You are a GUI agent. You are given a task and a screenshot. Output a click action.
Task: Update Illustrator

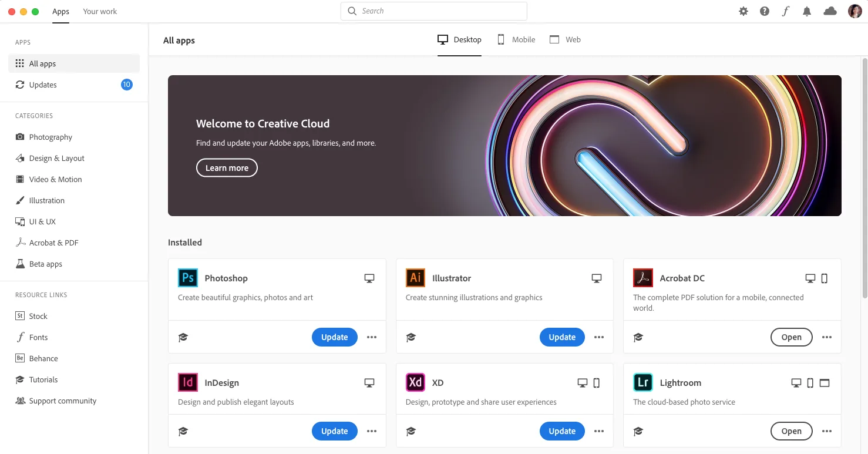tap(562, 337)
